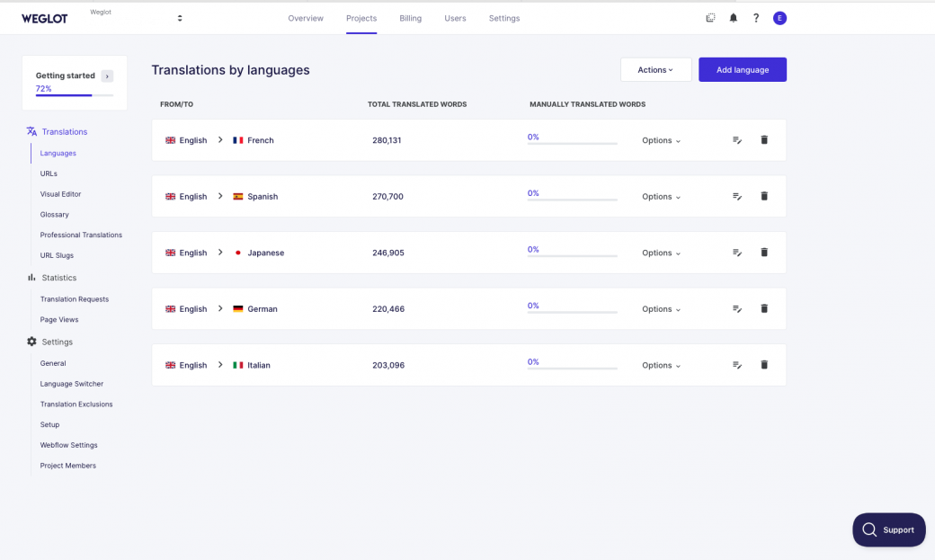
Task: Click the Japanese flag icon
Action: click(238, 253)
